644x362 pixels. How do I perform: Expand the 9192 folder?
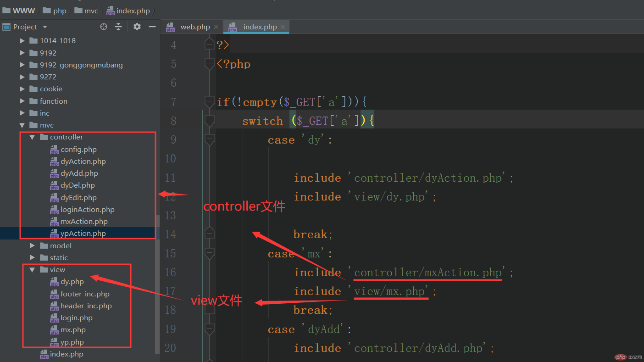pyautogui.click(x=22, y=53)
